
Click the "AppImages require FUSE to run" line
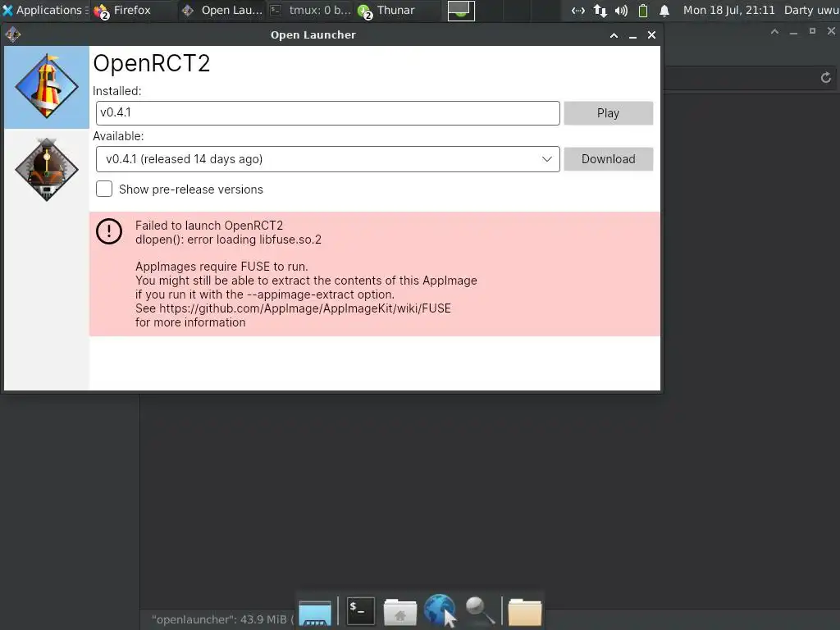pos(221,267)
